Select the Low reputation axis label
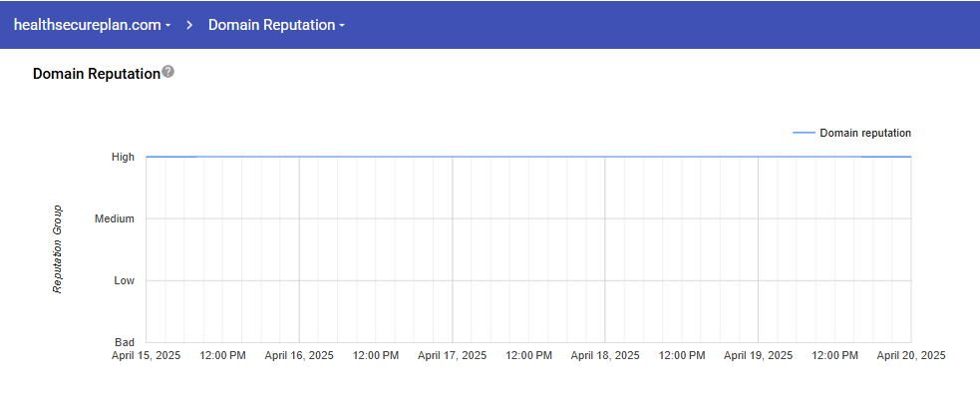 [x=124, y=280]
